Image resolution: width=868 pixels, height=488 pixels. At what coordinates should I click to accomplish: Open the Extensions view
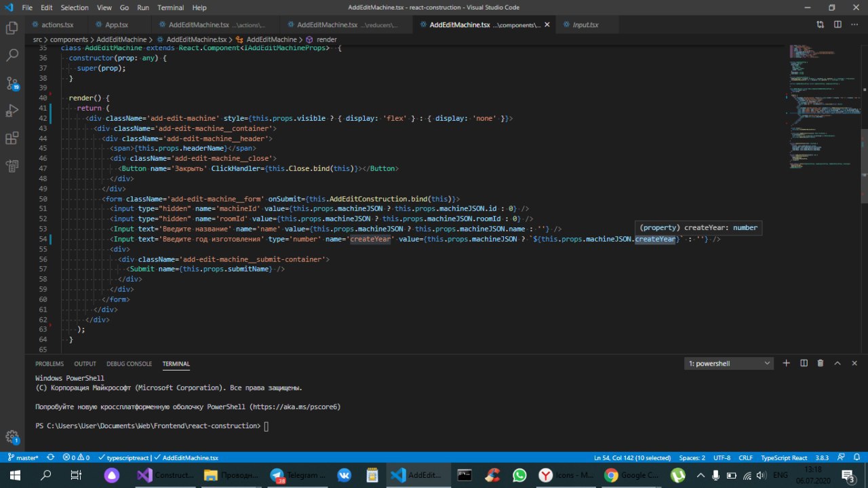[12, 138]
